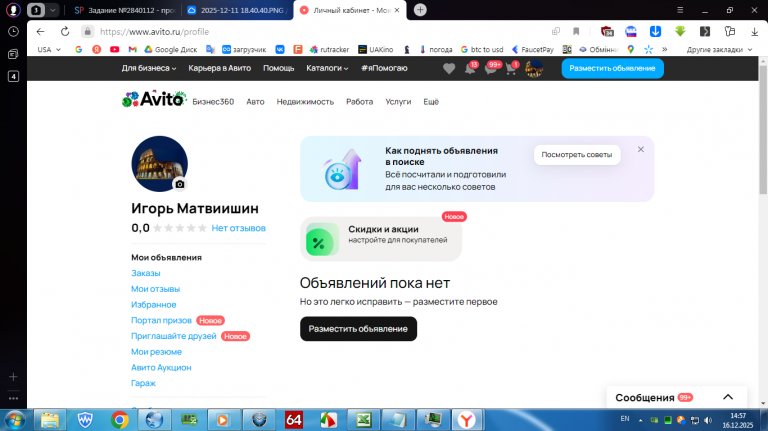768x431 pixels.
Task: Switch to 2025-12-11 18.40.40.PNG tab
Action: point(238,10)
